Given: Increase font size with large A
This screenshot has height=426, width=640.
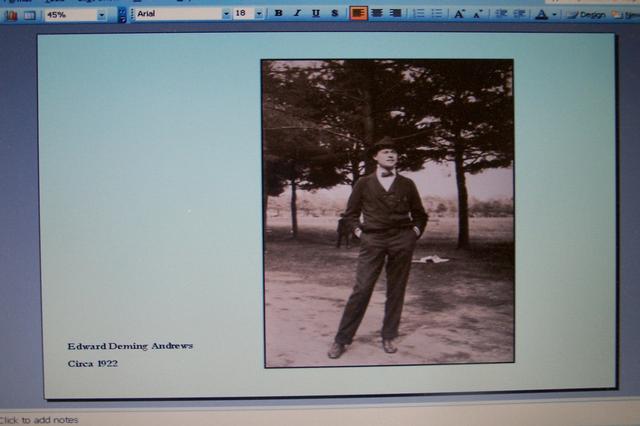Looking at the screenshot, I should [459, 14].
